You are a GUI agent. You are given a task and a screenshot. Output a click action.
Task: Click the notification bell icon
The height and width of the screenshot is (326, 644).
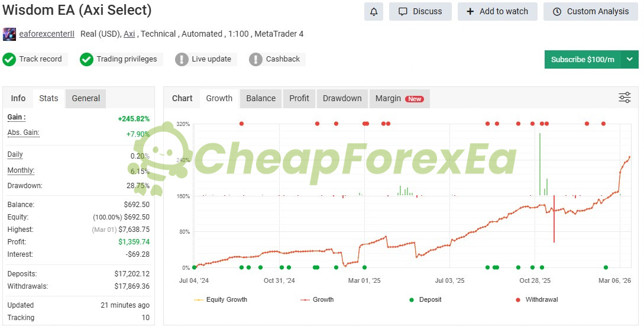click(373, 11)
